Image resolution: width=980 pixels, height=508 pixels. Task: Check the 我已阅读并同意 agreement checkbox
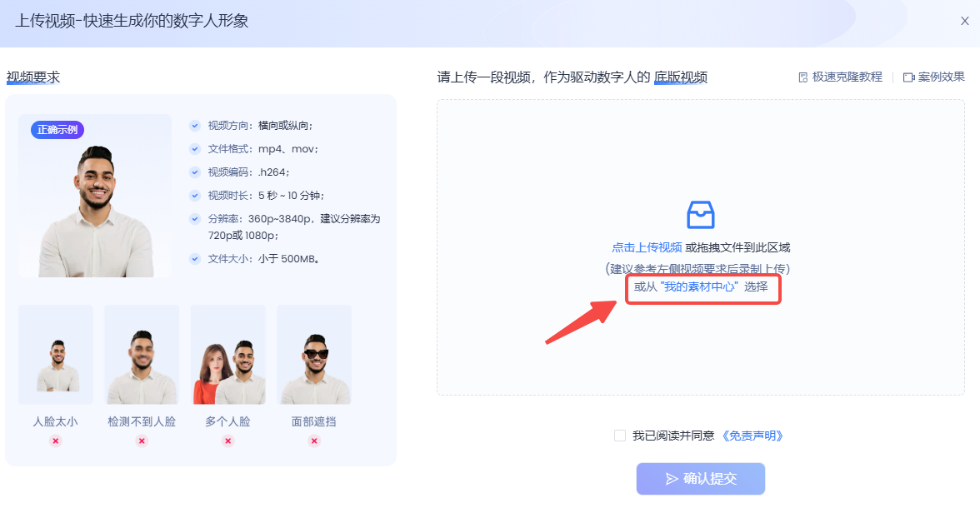pyautogui.click(x=619, y=436)
